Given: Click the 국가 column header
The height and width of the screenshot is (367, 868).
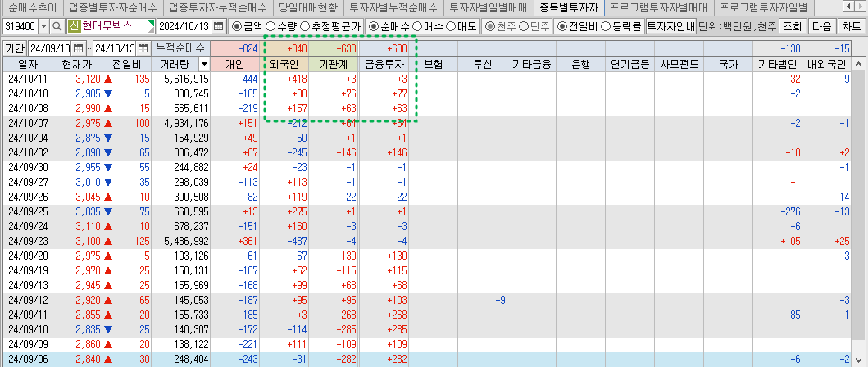Looking at the screenshot, I should click(x=729, y=64).
